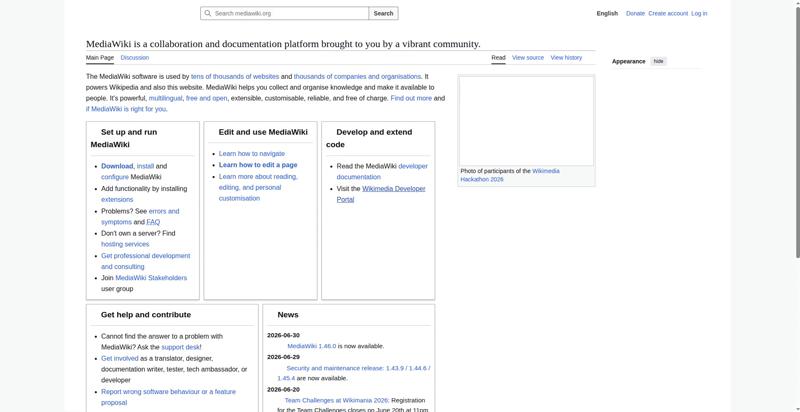Visit MediaWiki Stakeholders link
Image resolution: width=800 pixels, height=412 pixels.
pyautogui.click(x=151, y=278)
